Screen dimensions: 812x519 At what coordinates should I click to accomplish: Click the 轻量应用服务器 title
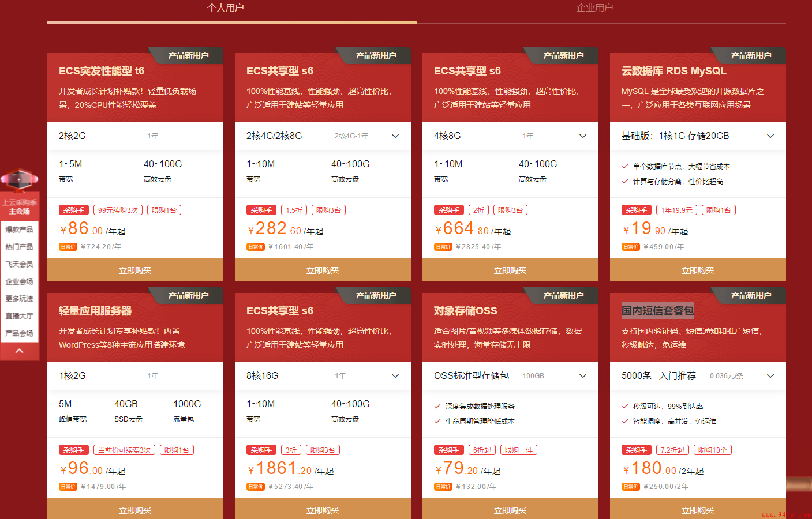pos(95,311)
